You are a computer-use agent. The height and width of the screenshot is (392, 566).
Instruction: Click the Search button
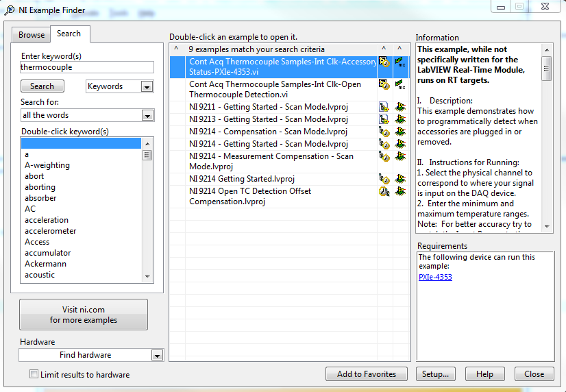[42, 86]
